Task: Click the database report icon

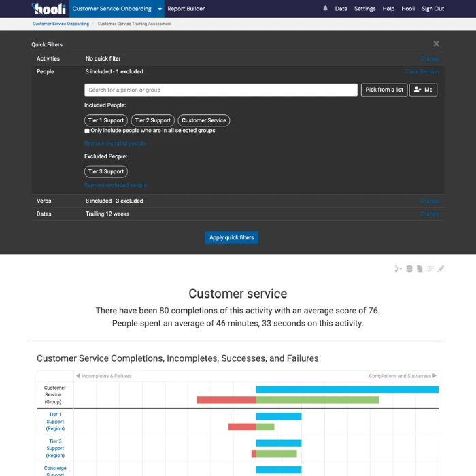Action: coord(409,269)
